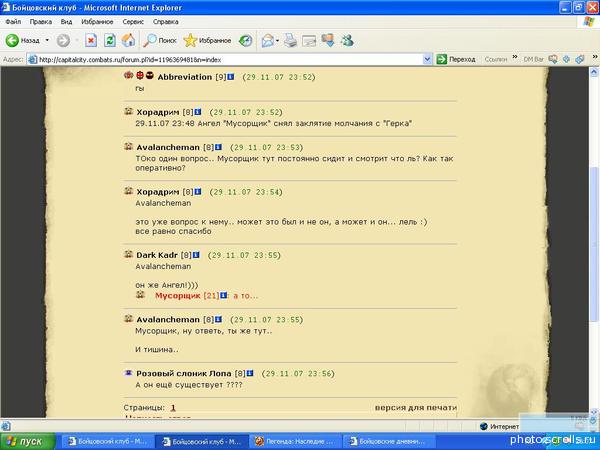Image resolution: width=600 pixels, height=450 pixels.
Task: Click the Mail envelope icon
Action: click(268, 41)
